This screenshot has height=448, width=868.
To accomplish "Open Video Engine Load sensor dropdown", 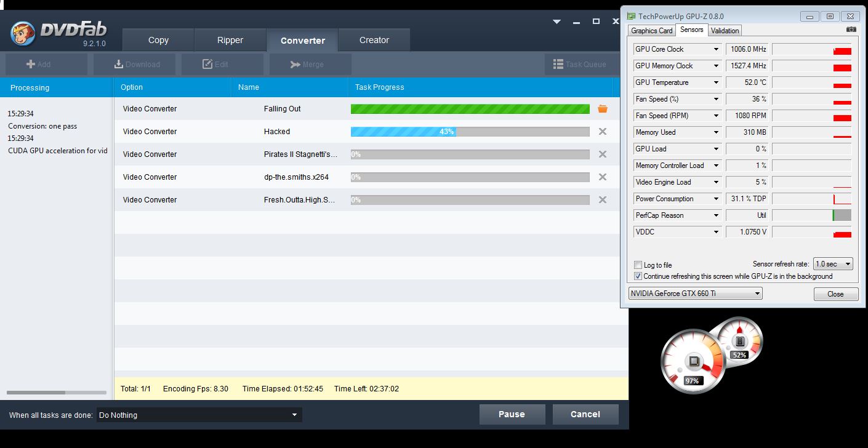I will coord(716,182).
